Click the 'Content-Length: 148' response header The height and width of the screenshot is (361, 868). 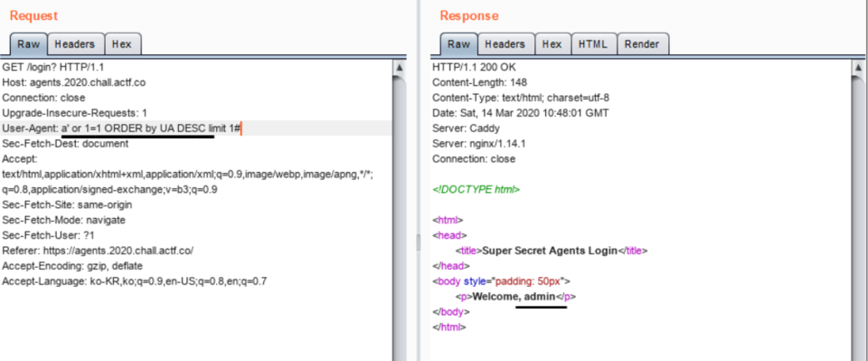tap(479, 83)
